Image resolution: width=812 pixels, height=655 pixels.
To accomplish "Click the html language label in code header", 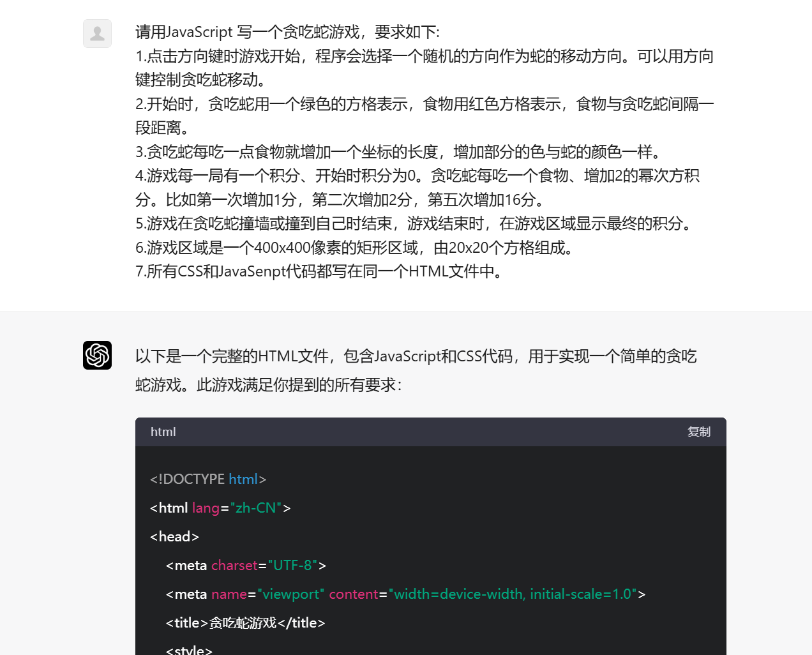I will 163,432.
